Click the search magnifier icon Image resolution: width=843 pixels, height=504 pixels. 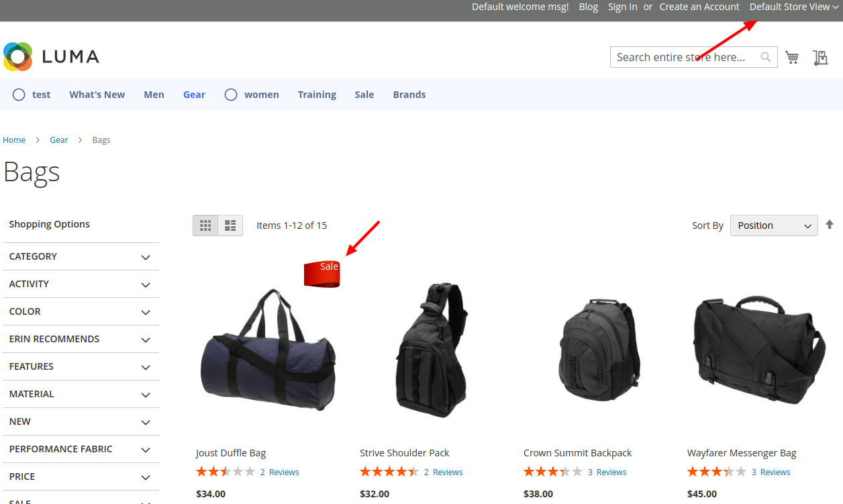[765, 57]
